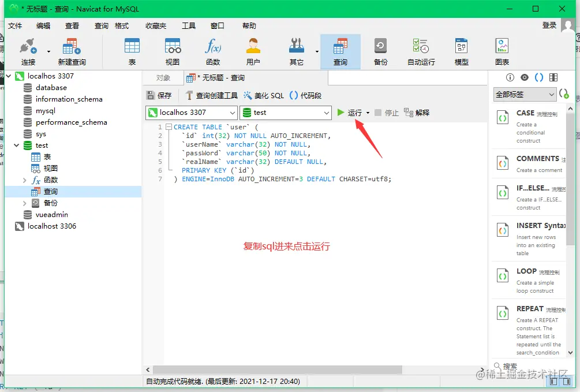Screen dimensions: 580x392
Task: Select the localhost 3306 connection
Action: click(52, 226)
